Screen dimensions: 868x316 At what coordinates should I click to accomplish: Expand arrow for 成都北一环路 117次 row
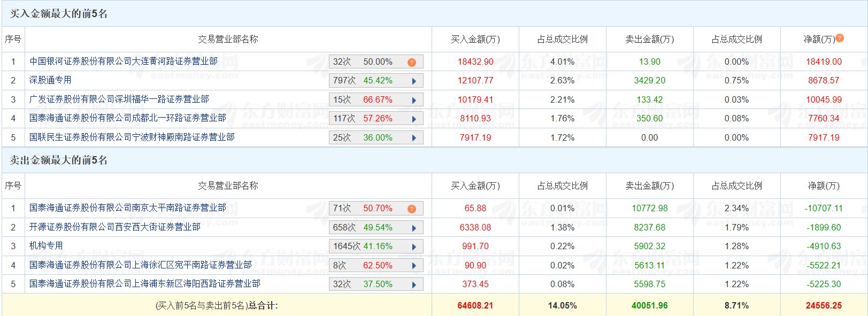(414, 119)
